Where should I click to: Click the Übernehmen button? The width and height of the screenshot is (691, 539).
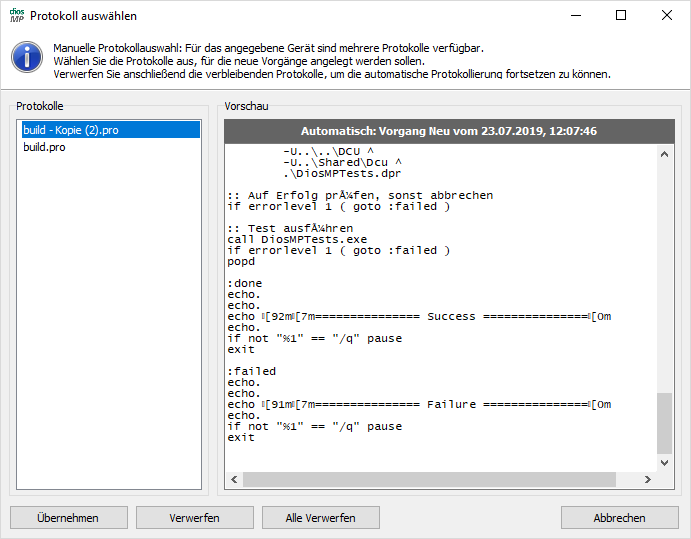click(x=69, y=517)
